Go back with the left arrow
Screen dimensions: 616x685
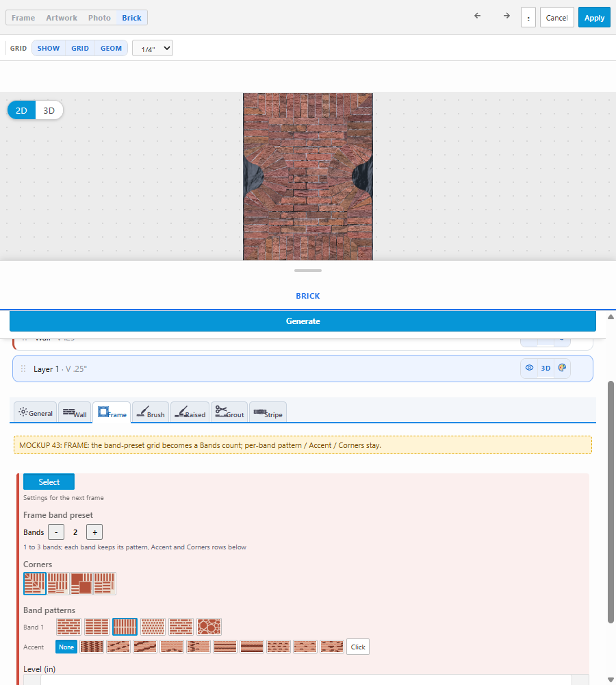478,16
